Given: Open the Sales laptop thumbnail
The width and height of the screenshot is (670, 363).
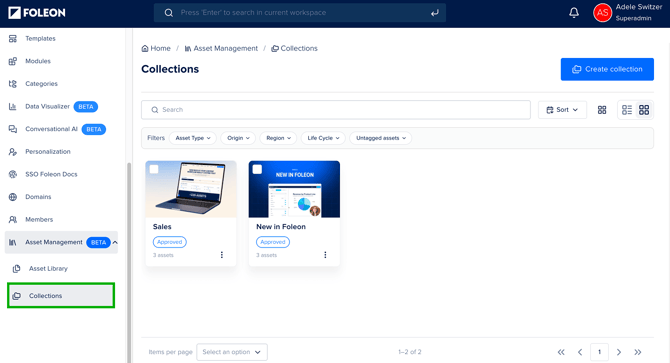Looking at the screenshot, I should pyautogui.click(x=191, y=189).
